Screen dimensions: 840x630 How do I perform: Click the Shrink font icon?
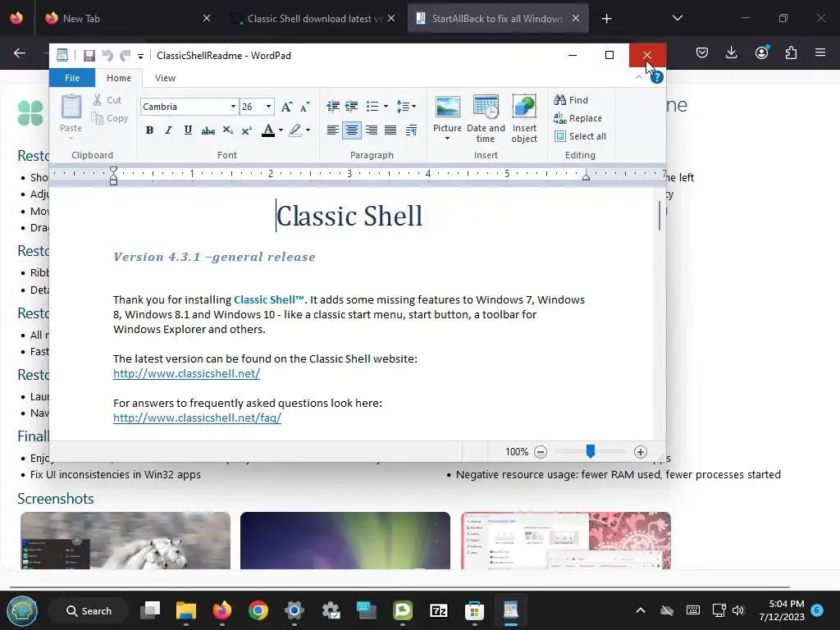(x=305, y=106)
